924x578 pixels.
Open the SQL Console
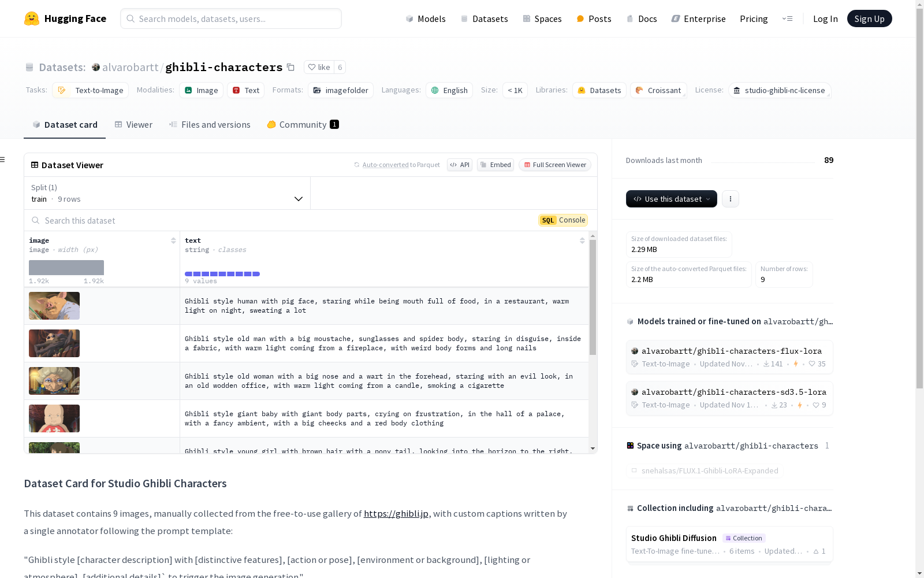click(563, 220)
